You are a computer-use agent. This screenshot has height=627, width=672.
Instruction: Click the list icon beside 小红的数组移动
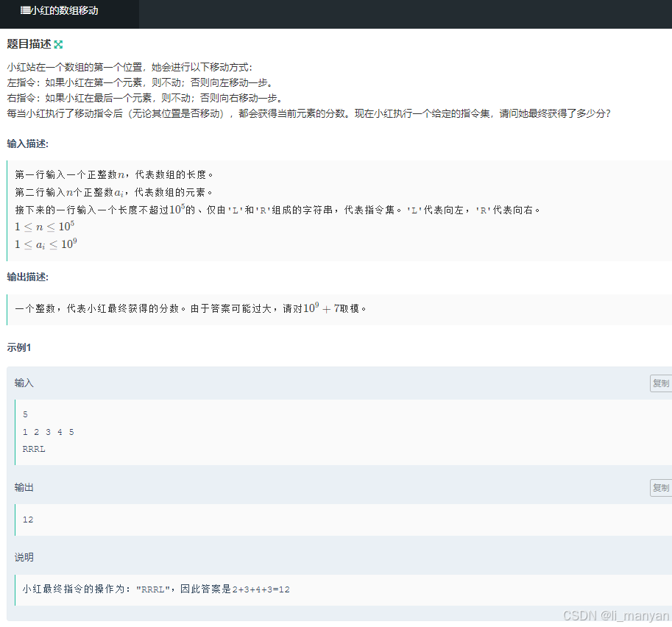25,10
